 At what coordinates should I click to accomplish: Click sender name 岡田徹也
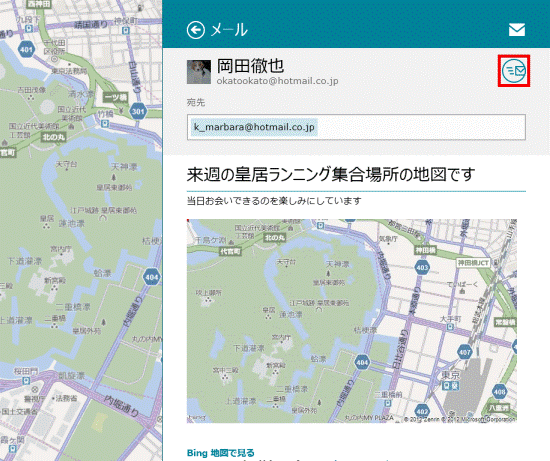pyautogui.click(x=250, y=66)
